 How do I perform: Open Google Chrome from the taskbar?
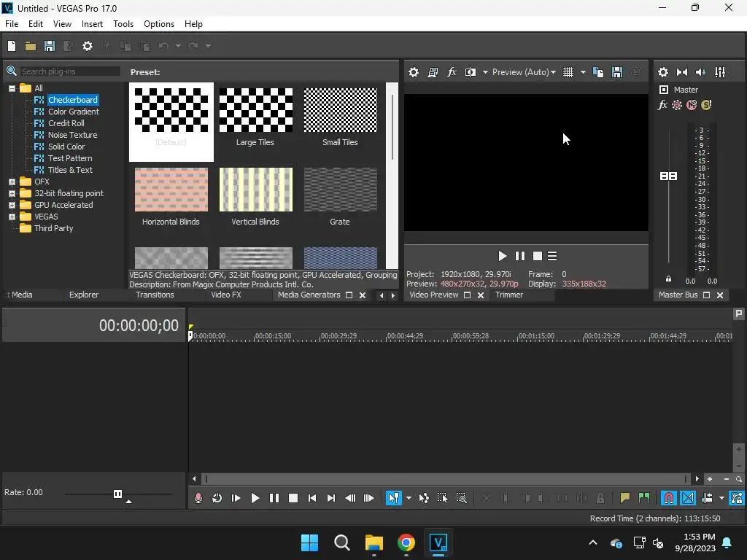click(x=406, y=542)
